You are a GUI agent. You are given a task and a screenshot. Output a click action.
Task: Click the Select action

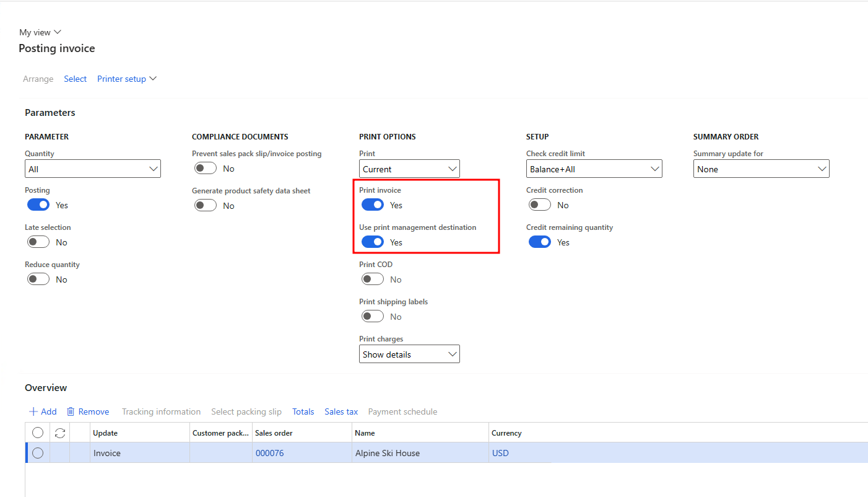pyautogui.click(x=75, y=79)
